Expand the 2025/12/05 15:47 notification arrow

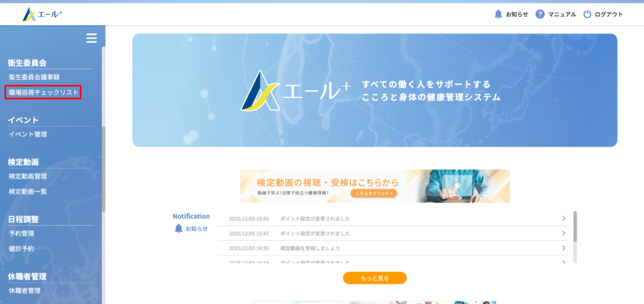click(563, 234)
